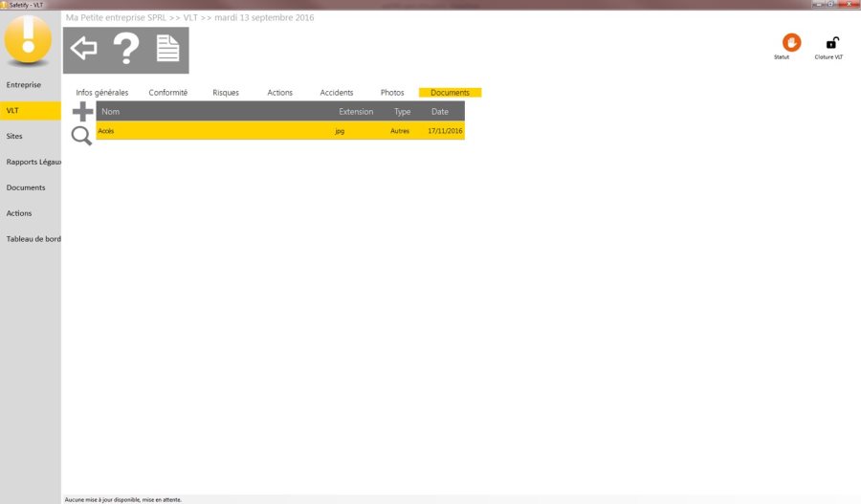The height and width of the screenshot is (504, 861).
Task: Click the breadcrumb Ma Petite entreprise SPRL
Action: tap(116, 17)
